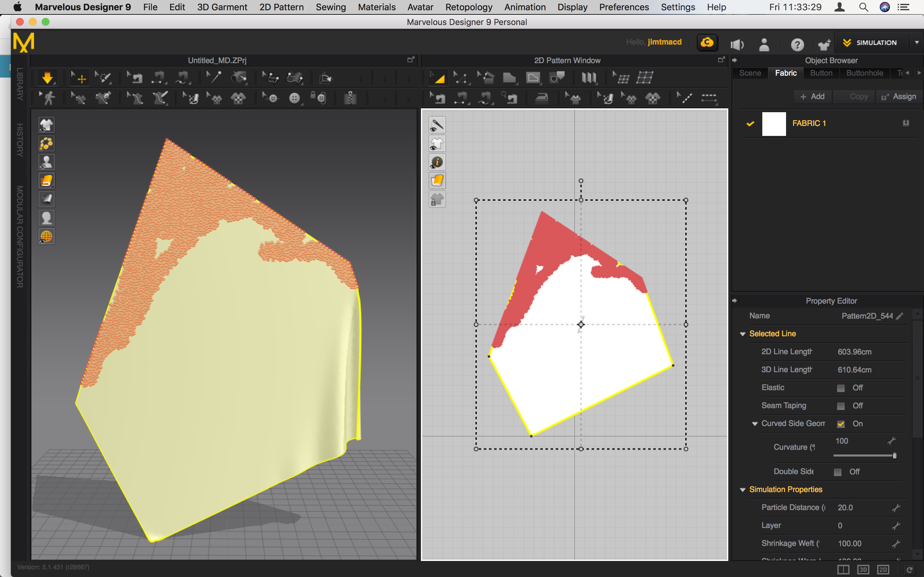The height and width of the screenshot is (577, 924).
Task: Turn on Seam Taping in the Property Editor
Action: click(x=841, y=406)
